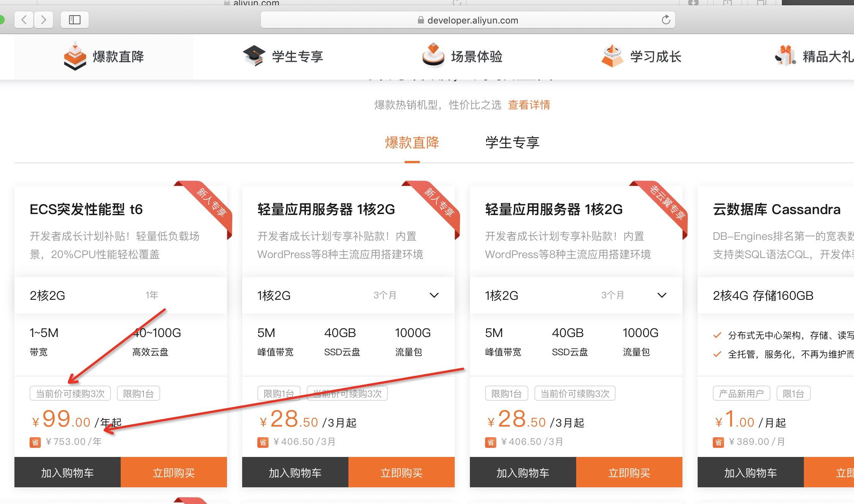Open 场景体验 in top navigation

point(477,57)
